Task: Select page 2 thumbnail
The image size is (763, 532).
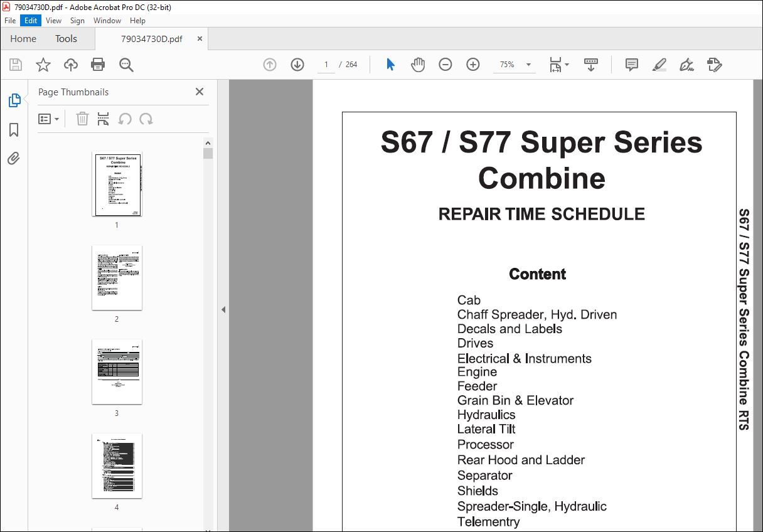Action: [117, 278]
